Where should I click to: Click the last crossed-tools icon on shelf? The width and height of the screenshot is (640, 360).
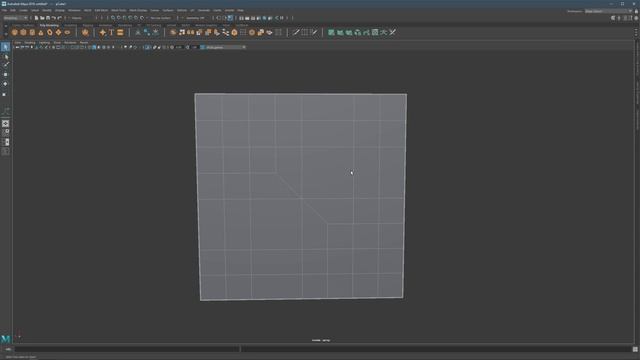point(392,32)
